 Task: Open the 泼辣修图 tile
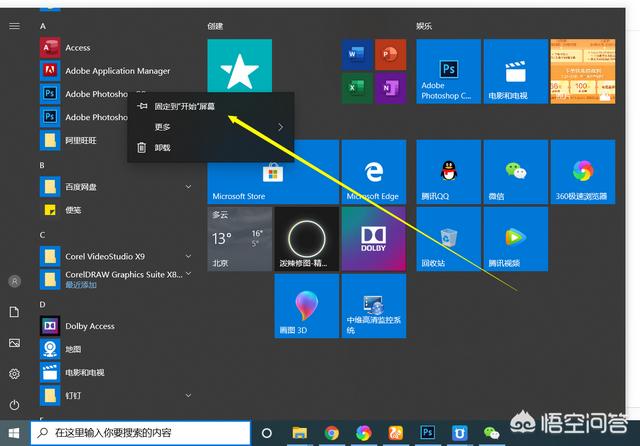point(307,239)
